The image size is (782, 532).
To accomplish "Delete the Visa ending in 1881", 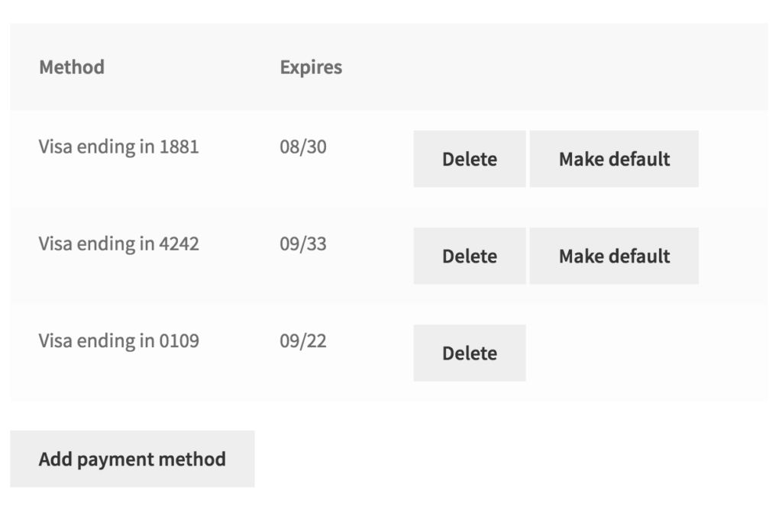I will coord(469,159).
